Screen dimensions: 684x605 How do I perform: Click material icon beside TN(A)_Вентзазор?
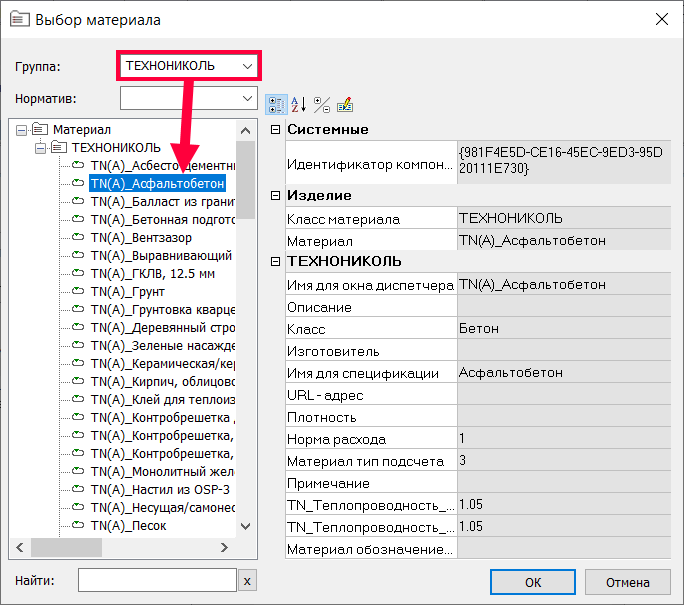coord(78,238)
